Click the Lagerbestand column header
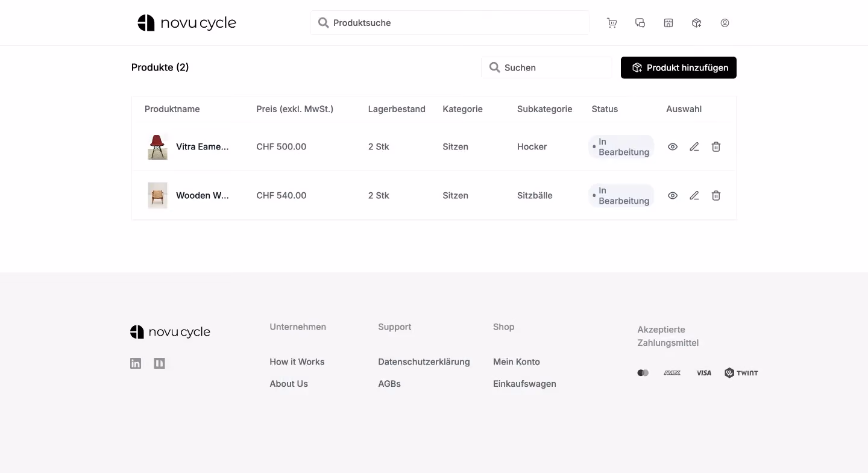The height and width of the screenshot is (473, 868). (397, 109)
